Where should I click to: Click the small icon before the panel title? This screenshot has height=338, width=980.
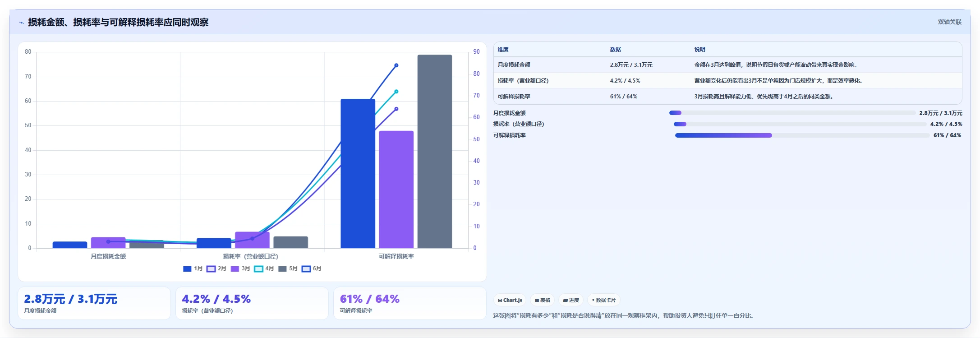[x=21, y=23]
